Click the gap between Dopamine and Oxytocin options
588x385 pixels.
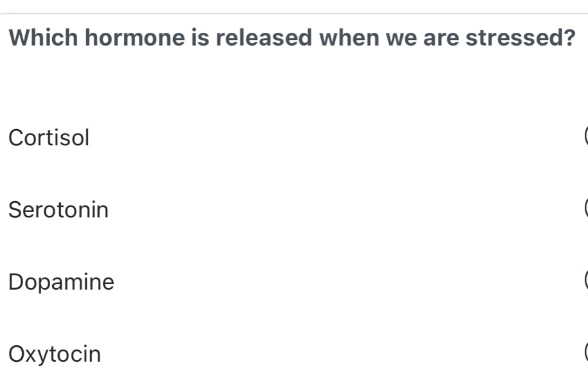click(x=293, y=318)
